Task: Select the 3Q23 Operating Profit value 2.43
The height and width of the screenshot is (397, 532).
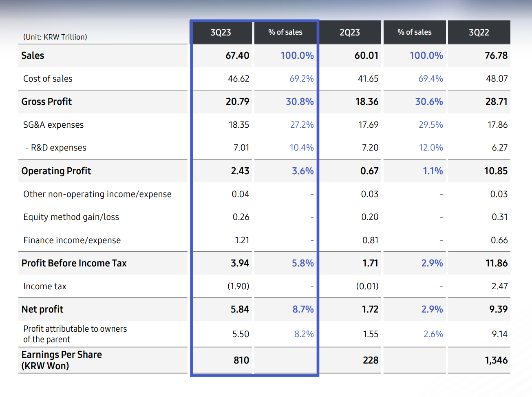Action: 240,171
